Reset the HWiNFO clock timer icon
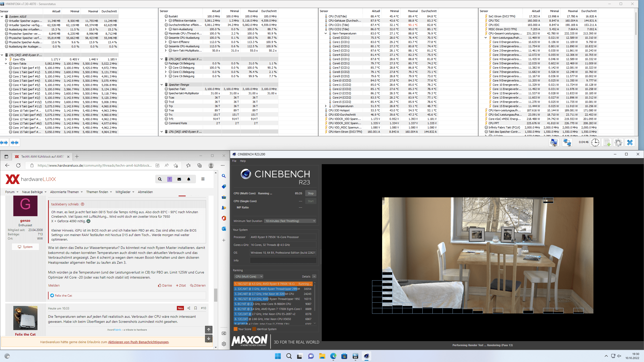 click(x=595, y=143)
